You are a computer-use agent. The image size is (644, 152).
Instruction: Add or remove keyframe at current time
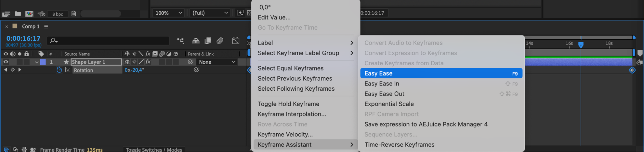[13, 70]
